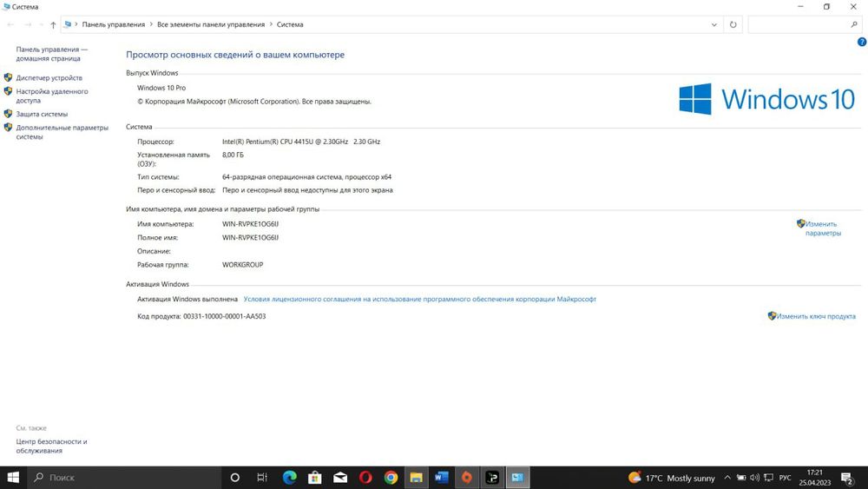Select the WORKGROUP value

242,265
